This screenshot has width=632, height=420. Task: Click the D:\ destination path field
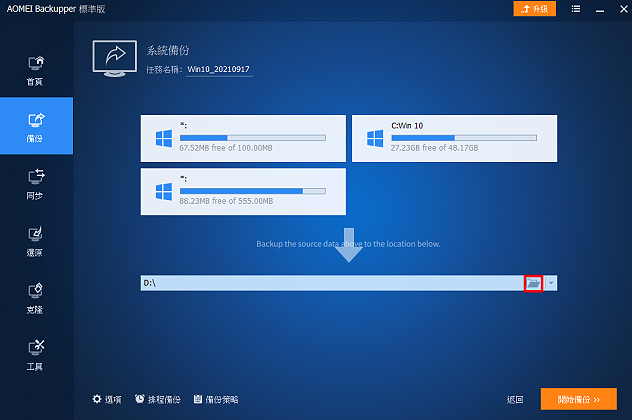(332, 283)
